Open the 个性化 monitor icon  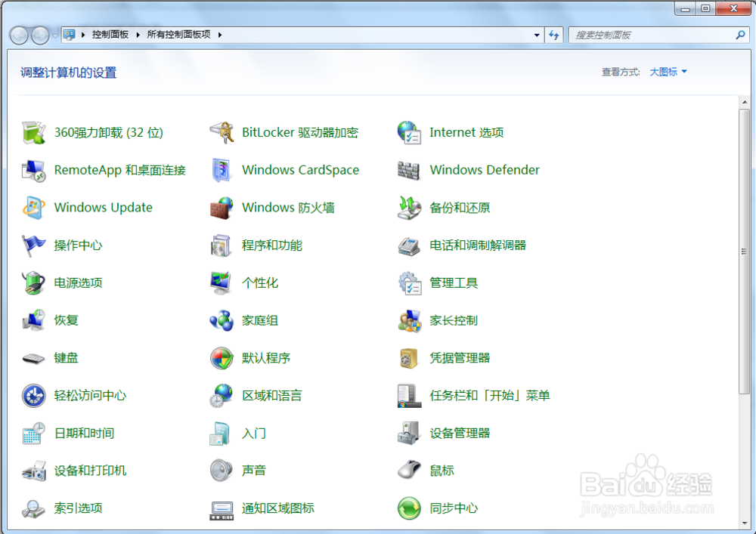pos(222,282)
